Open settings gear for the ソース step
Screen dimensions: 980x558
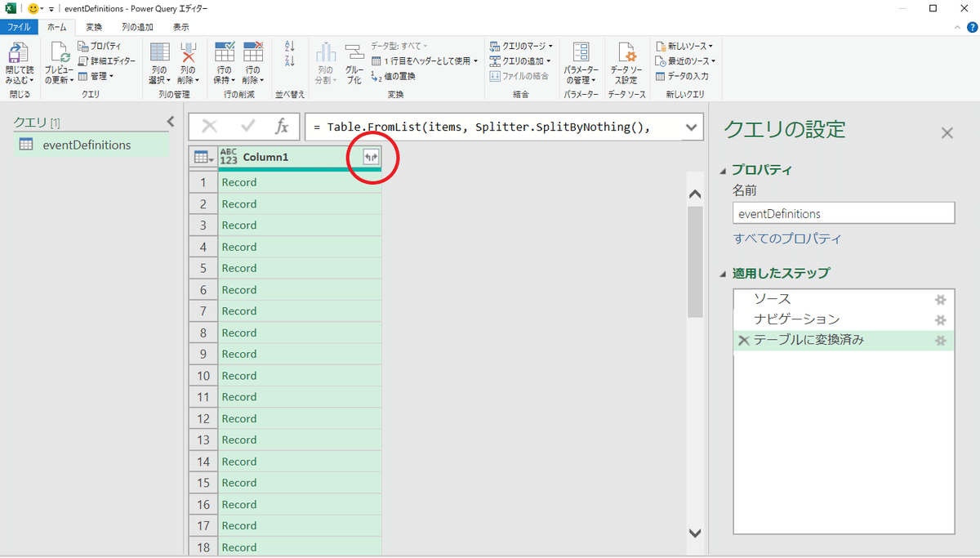(x=940, y=300)
